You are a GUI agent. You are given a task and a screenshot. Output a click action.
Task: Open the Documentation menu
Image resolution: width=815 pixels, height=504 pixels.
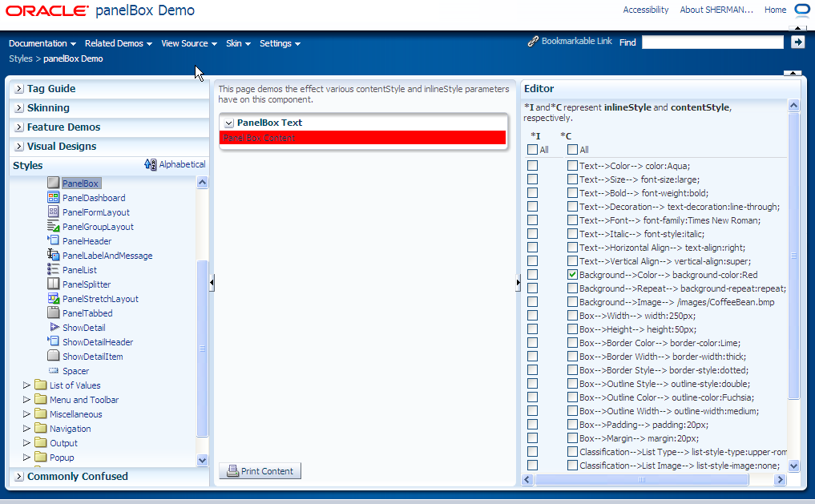click(42, 43)
